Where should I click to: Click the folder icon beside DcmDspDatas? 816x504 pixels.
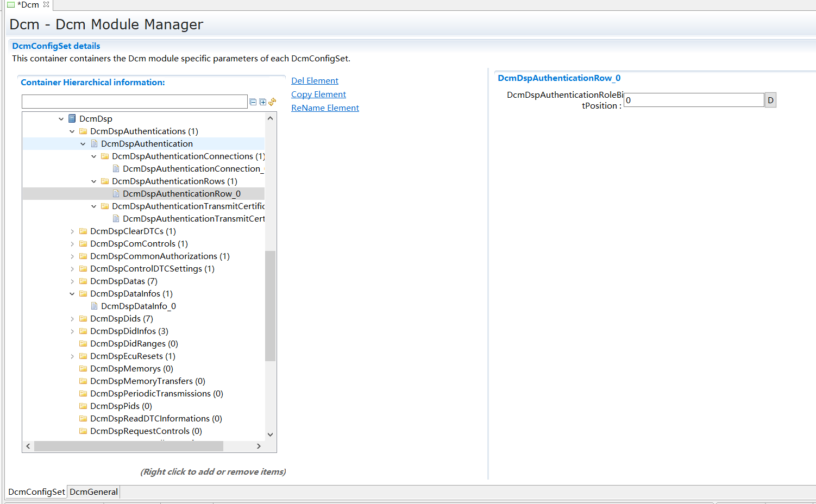(x=83, y=281)
